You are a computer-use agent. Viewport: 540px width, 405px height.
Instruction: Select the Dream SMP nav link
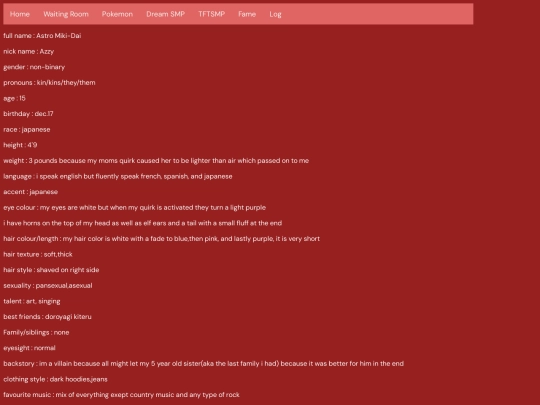tap(165, 14)
